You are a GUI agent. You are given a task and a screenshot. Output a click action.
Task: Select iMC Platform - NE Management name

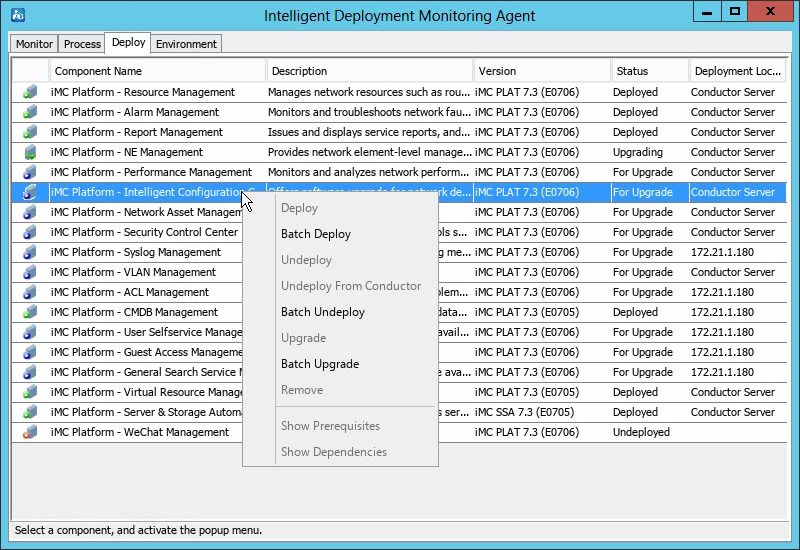127,152
